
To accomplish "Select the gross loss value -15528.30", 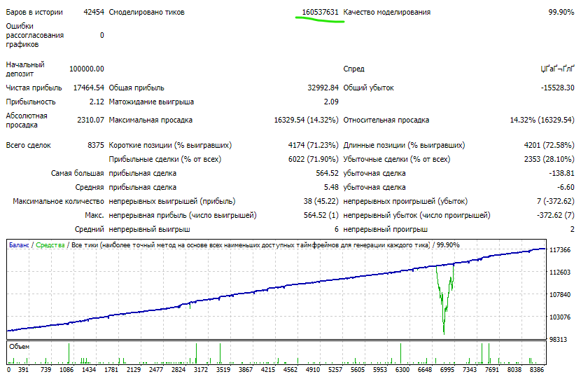I will [557, 88].
